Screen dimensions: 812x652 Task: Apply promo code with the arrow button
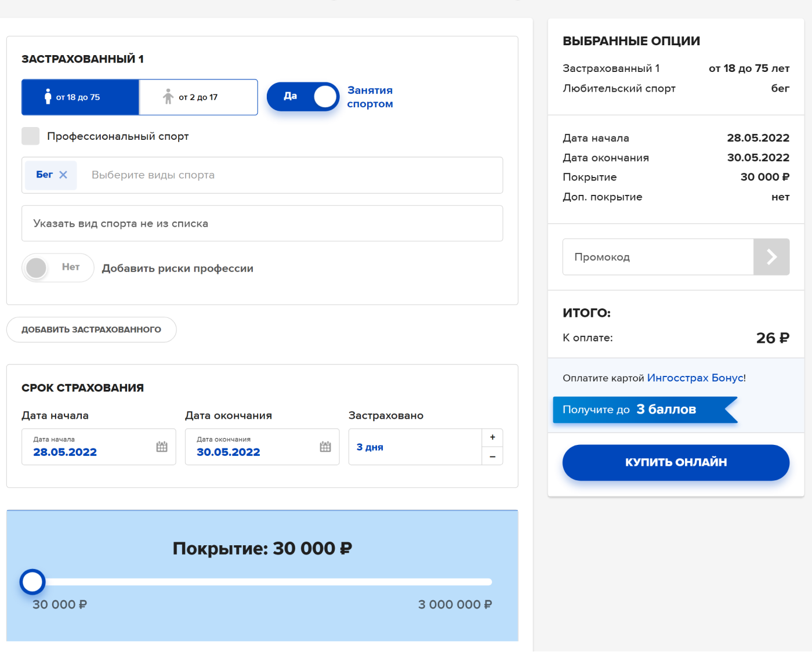pos(771,257)
